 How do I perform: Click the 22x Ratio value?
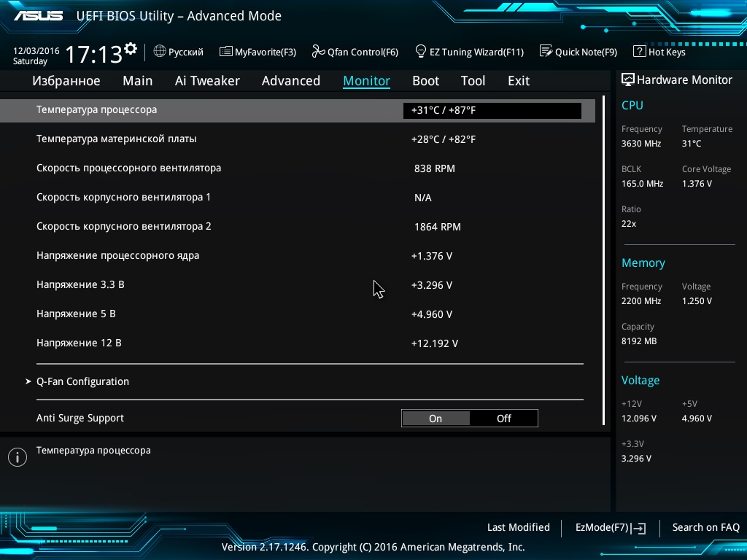click(x=628, y=224)
